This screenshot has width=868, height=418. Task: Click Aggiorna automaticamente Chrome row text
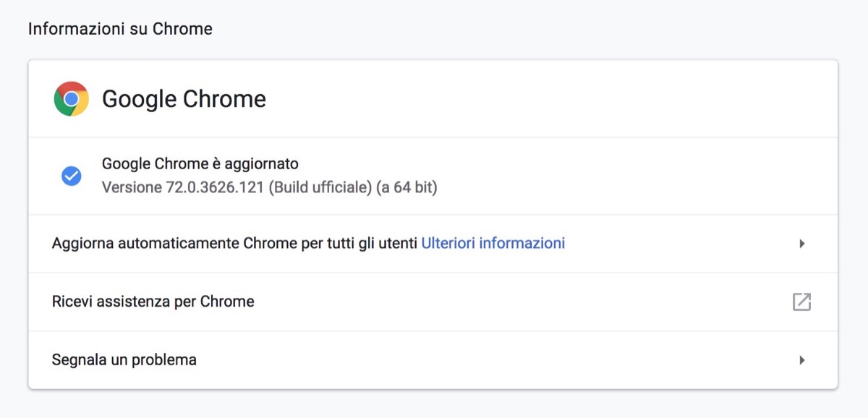coord(235,244)
